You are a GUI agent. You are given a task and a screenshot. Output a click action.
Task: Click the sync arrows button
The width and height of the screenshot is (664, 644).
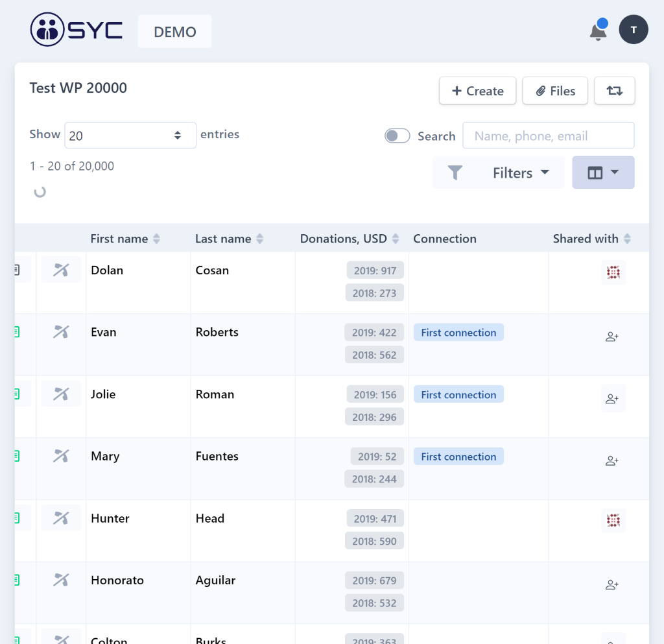point(614,91)
